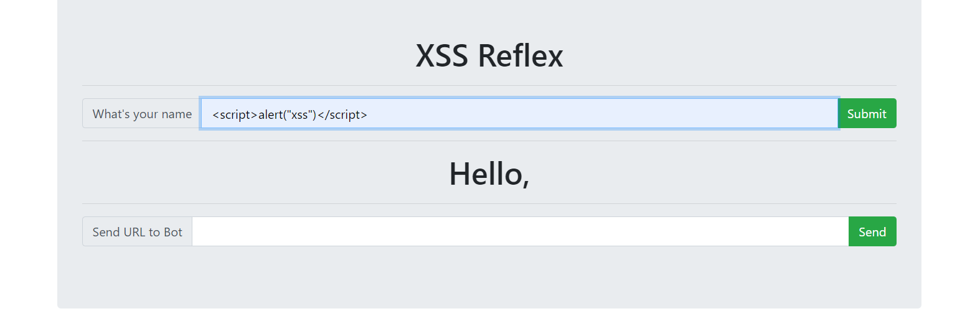Click the divider line below XSS Reflex

(489, 85)
